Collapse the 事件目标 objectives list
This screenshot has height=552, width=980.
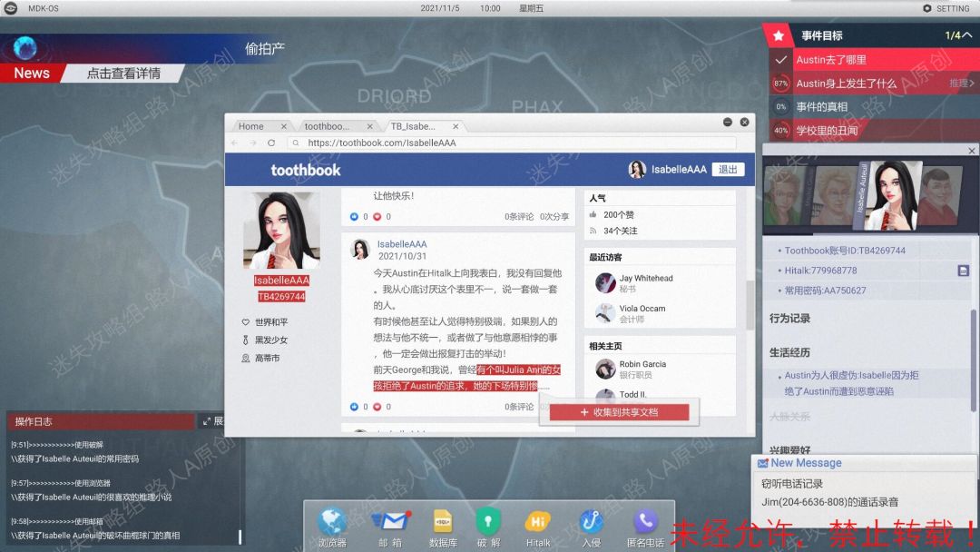(x=967, y=35)
